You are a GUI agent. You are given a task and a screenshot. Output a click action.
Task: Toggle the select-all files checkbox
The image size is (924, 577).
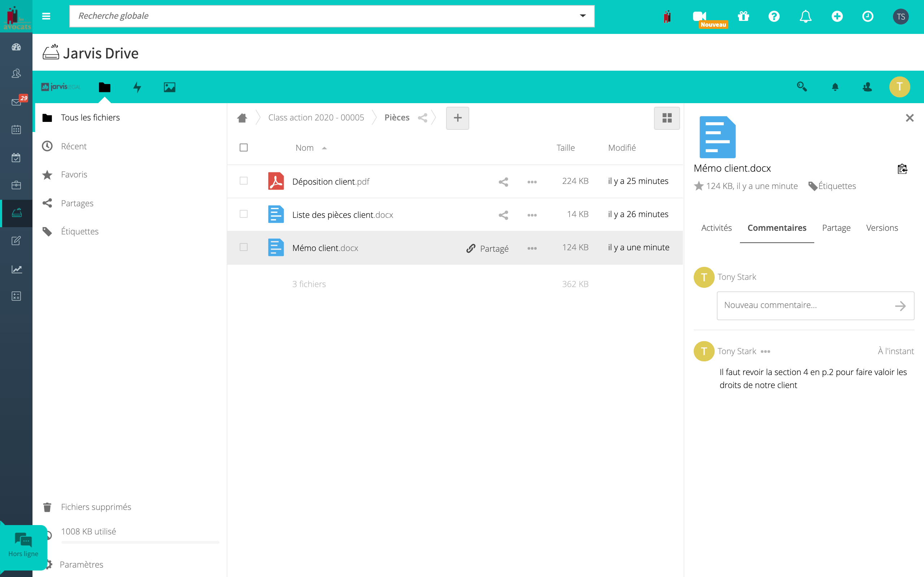(x=244, y=147)
